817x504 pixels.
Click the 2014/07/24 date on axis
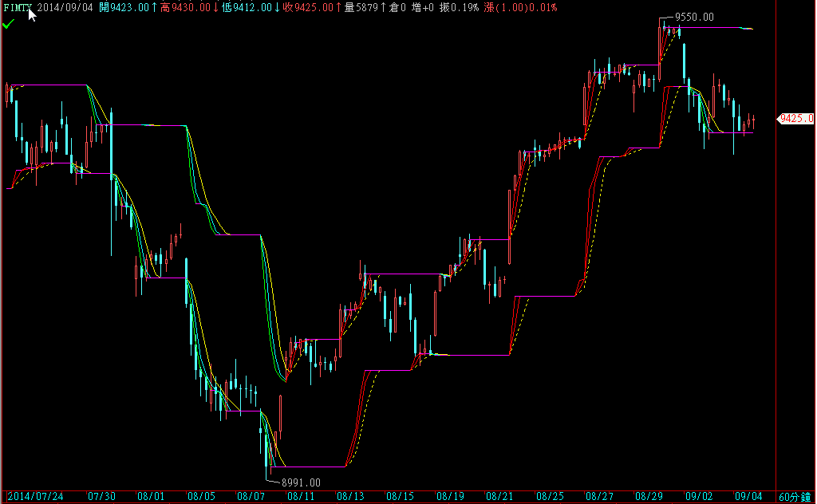[x=35, y=496]
